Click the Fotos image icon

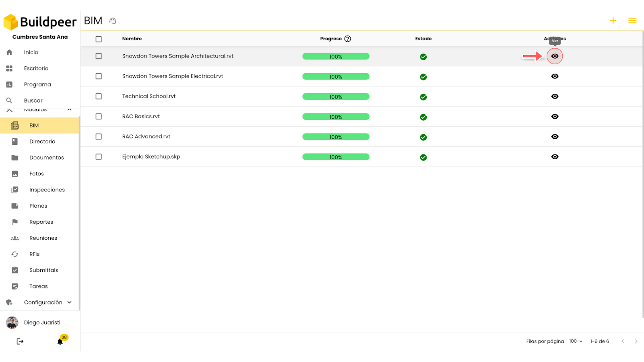15,174
